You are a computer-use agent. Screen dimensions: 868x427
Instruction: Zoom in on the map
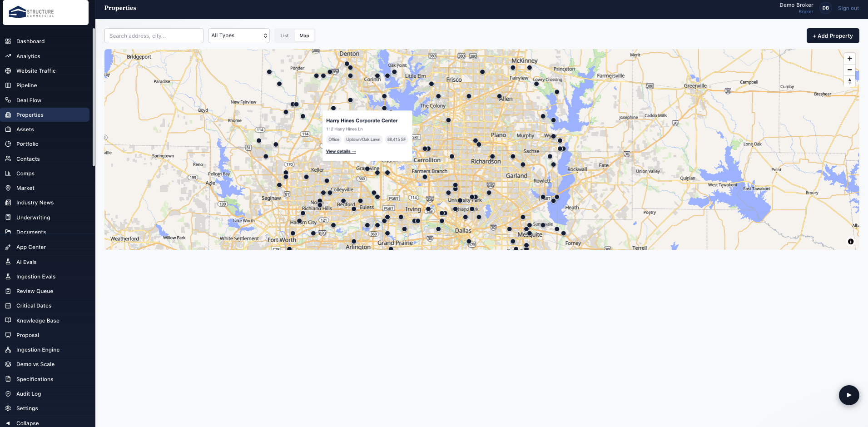849,59
